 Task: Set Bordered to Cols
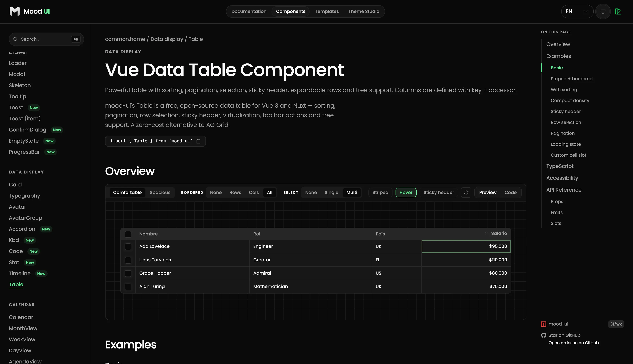(254, 193)
